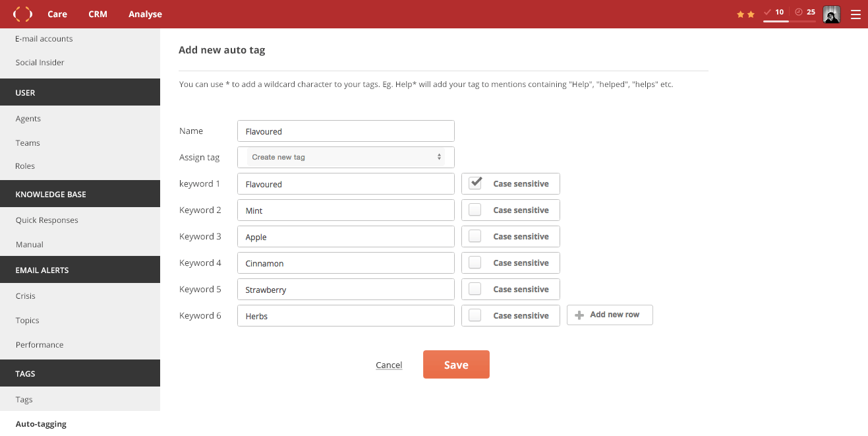Enable Case sensitive for Keyword 6
The image size is (868, 436).
coord(475,315)
